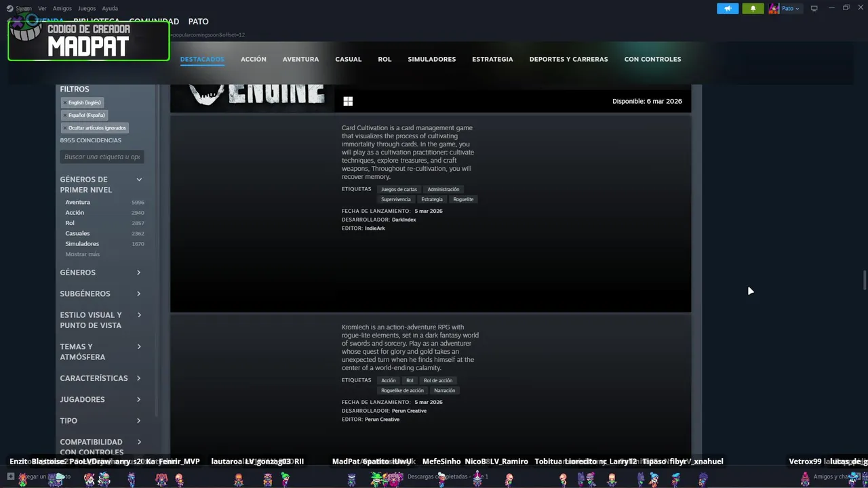Select the AVENTURA store tab
868x488 pixels.
click(x=300, y=59)
